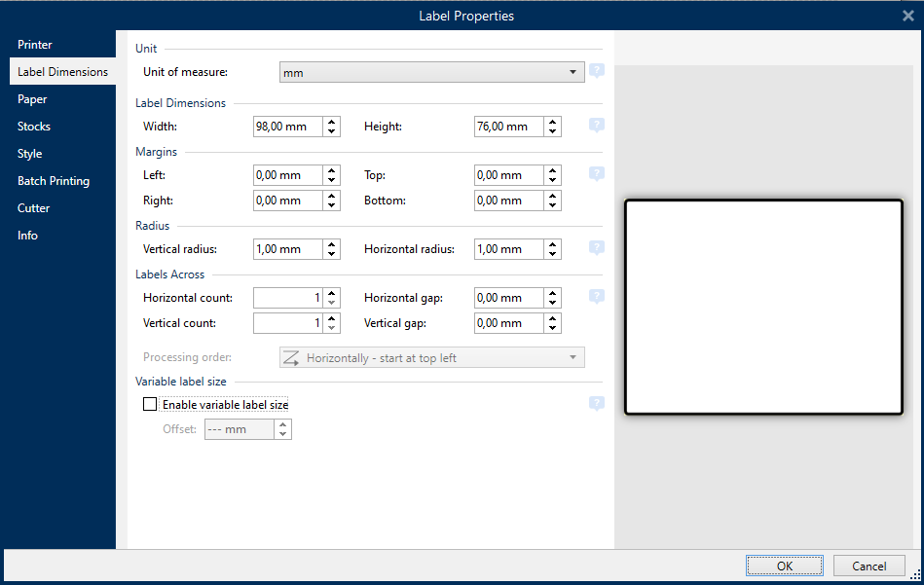The width and height of the screenshot is (924, 585).
Task: Open the Printer tab
Action: [35, 45]
